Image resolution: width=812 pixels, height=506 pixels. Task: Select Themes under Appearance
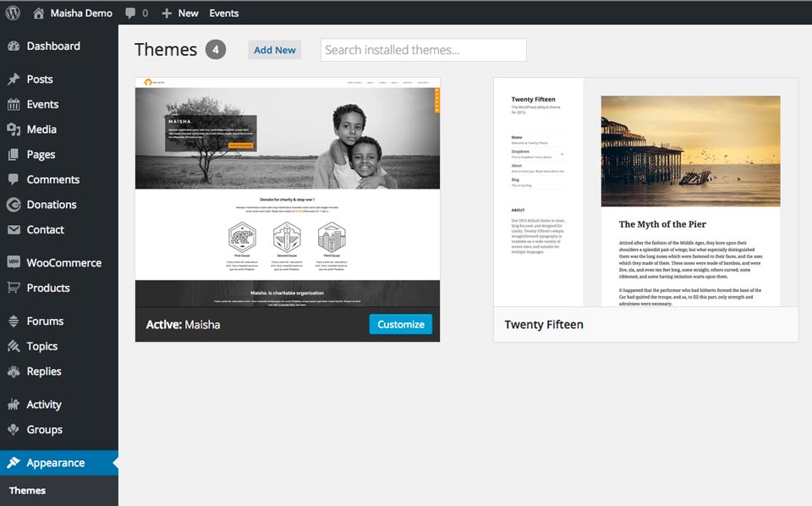[28, 490]
